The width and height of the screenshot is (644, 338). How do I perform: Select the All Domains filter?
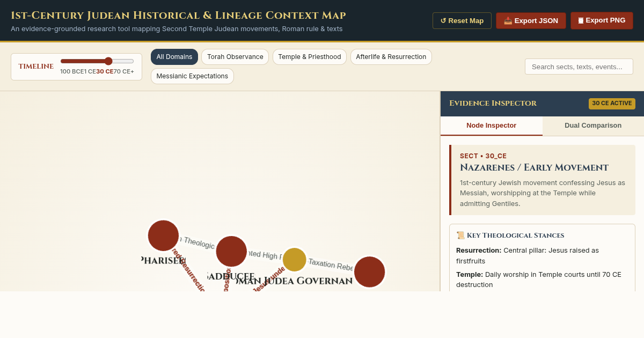coord(174,57)
